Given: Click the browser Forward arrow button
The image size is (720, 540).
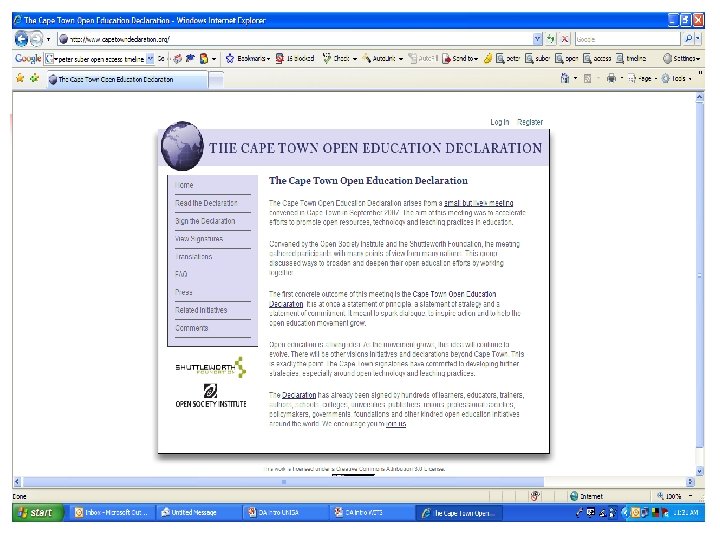Looking at the screenshot, I should pos(36,39).
